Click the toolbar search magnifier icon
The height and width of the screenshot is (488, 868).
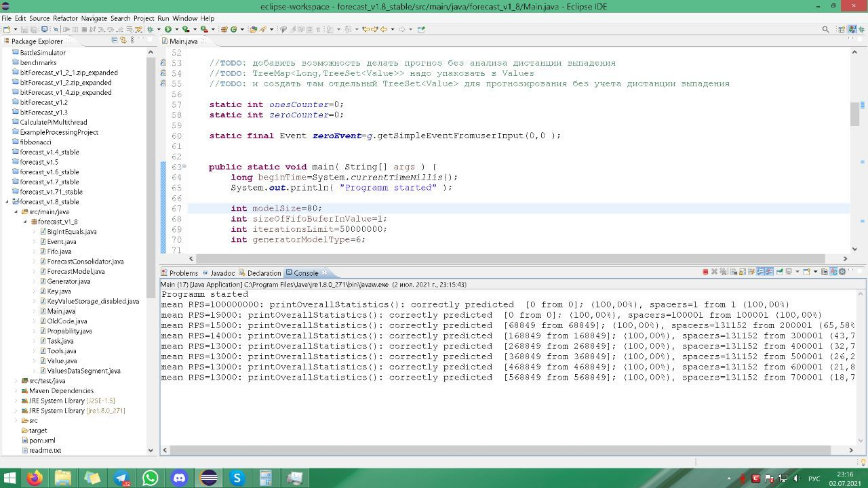[x=825, y=29]
